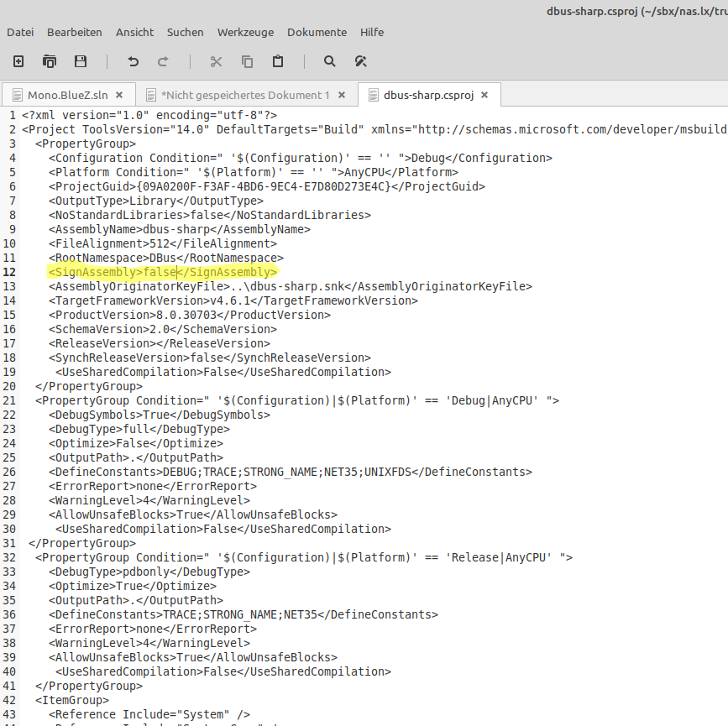
Task: Save the document with the floppy icon
Action: point(81,61)
